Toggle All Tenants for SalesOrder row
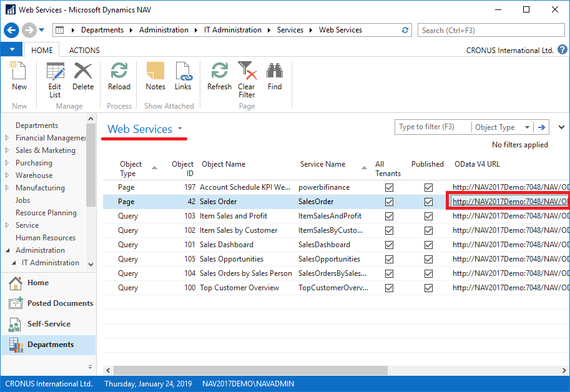This screenshot has width=570, height=392. (389, 202)
